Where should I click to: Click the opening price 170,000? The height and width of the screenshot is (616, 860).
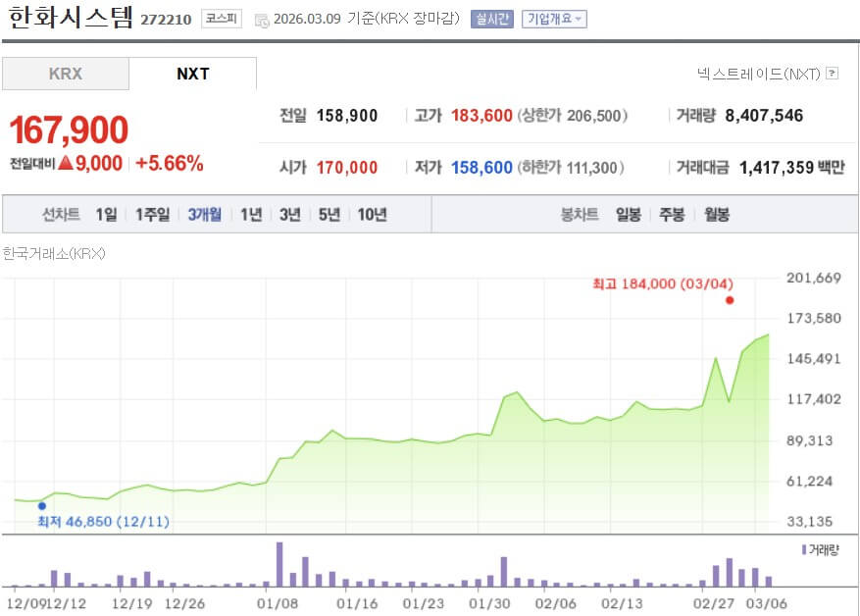pos(347,168)
